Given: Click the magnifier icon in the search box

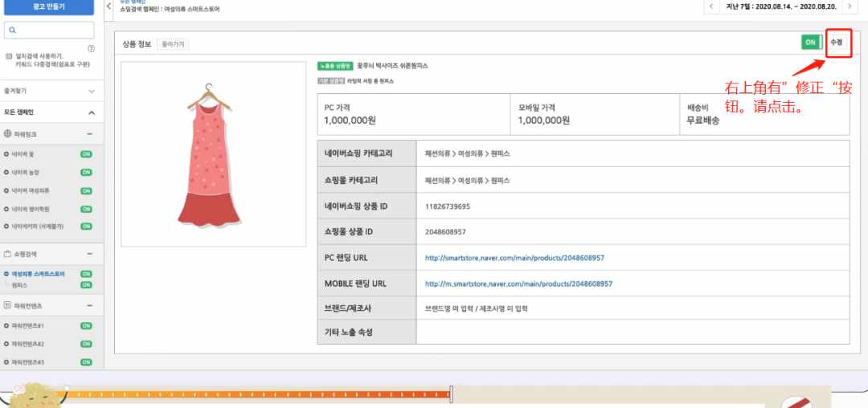Looking at the screenshot, I should 13,31.
